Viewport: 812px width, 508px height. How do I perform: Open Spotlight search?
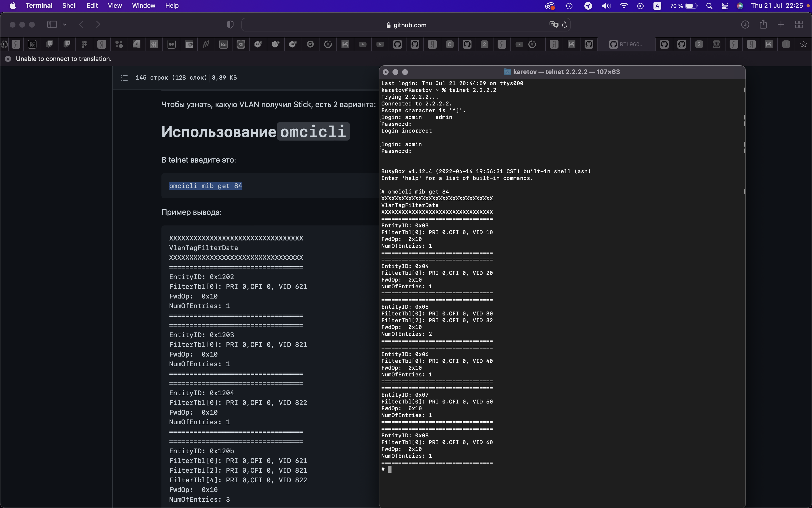[709, 6]
